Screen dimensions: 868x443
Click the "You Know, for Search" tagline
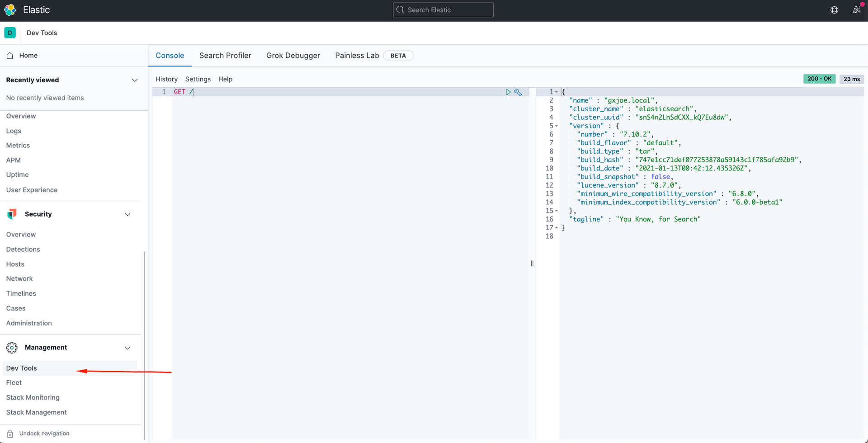(x=658, y=219)
